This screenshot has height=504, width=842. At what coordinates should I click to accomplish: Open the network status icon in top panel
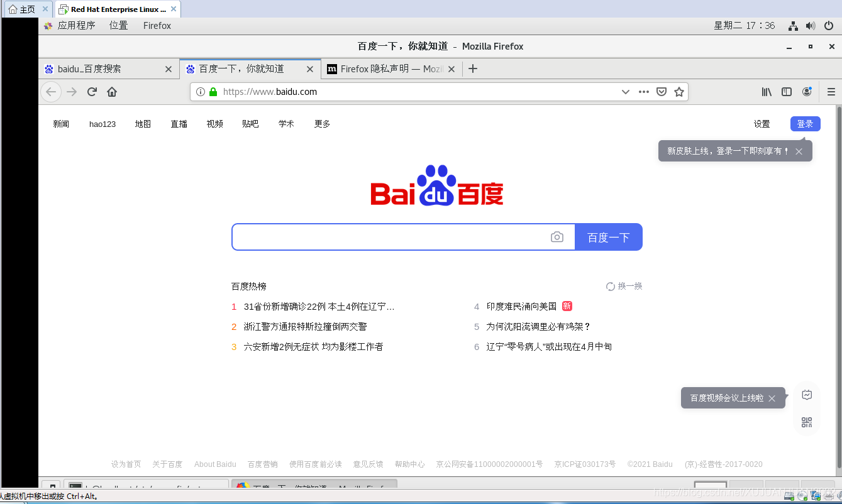(x=794, y=26)
